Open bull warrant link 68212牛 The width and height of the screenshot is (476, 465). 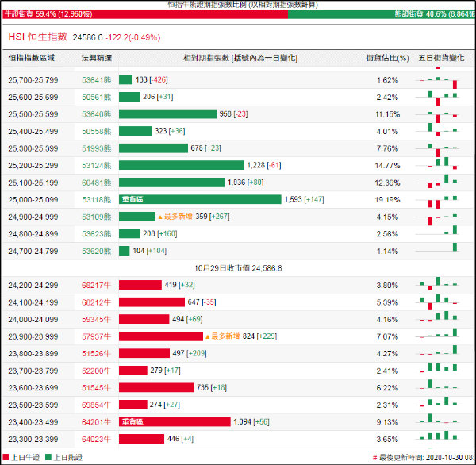pos(96,302)
